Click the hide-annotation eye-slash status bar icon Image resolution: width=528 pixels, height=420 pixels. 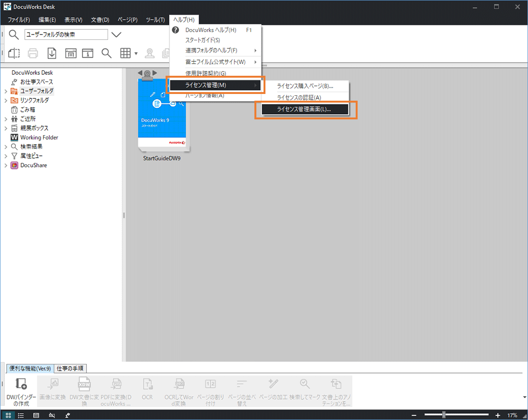51,415
